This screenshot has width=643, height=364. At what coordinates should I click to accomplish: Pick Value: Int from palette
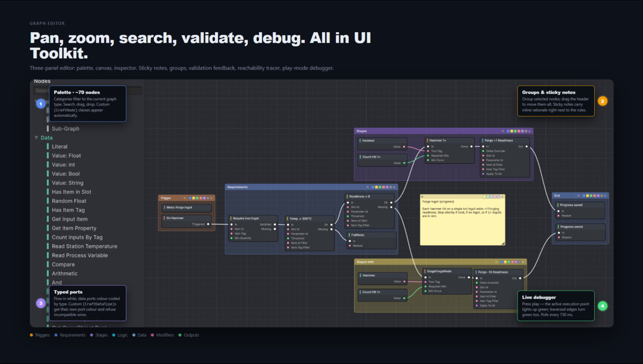coord(63,165)
